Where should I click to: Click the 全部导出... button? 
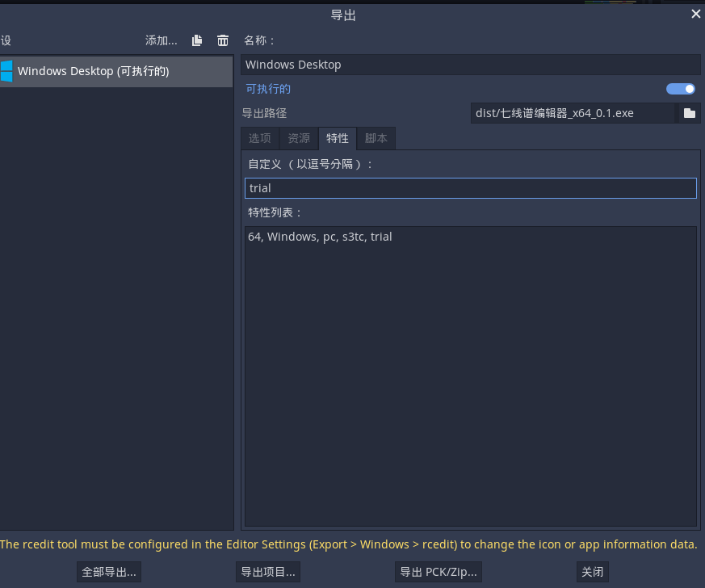click(109, 572)
